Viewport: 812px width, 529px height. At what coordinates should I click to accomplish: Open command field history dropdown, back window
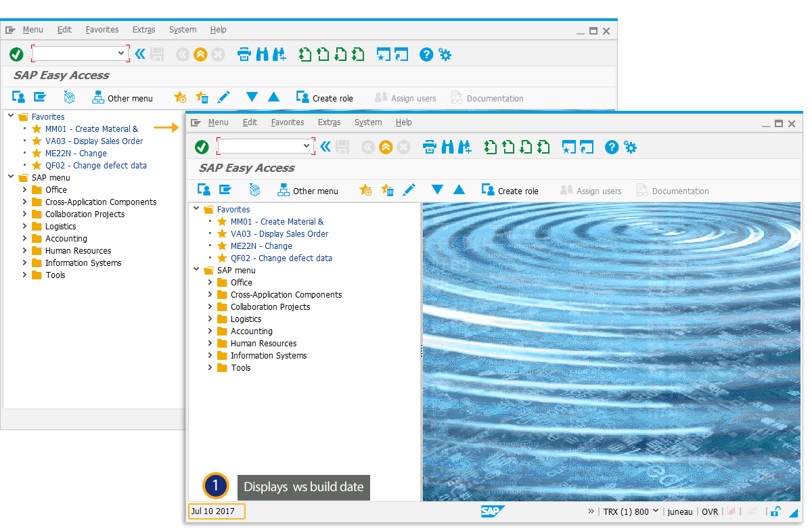(121, 53)
